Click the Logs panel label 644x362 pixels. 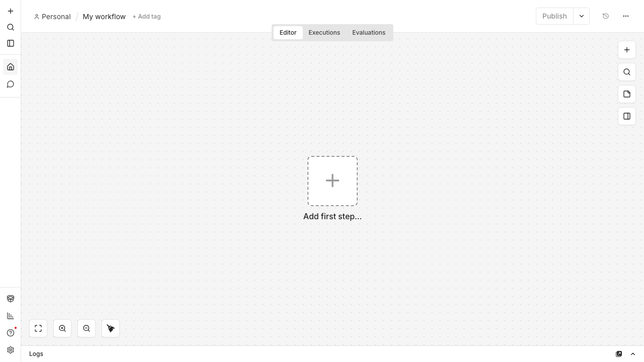(x=36, y=354)
